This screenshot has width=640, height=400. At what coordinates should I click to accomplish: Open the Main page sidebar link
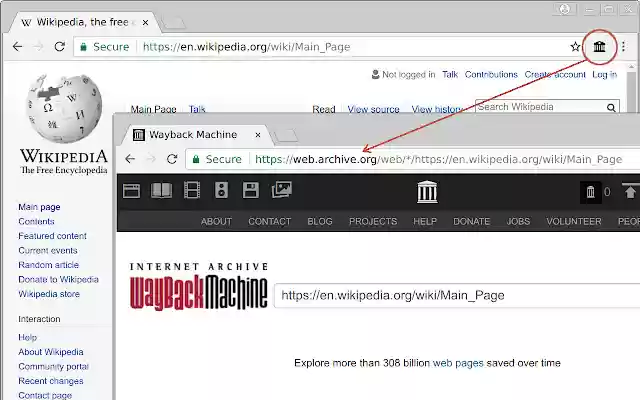39,207
